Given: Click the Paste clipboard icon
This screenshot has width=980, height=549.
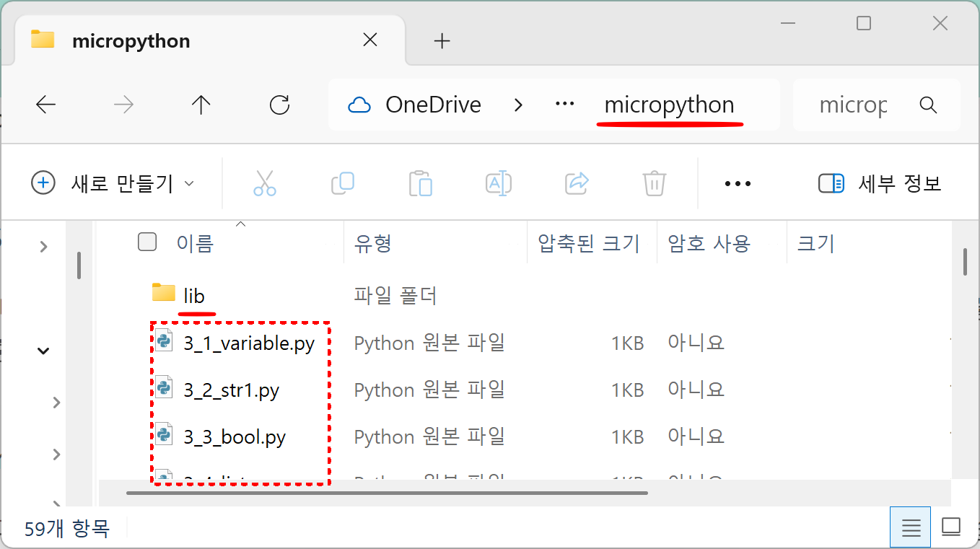Looking at the screenshot, I should [420, 183].
